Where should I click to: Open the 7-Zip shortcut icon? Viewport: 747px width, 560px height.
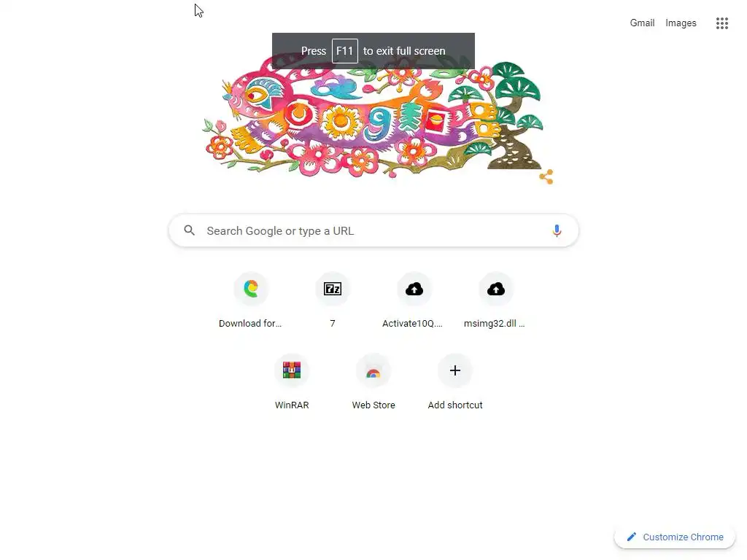pos(333,289)
